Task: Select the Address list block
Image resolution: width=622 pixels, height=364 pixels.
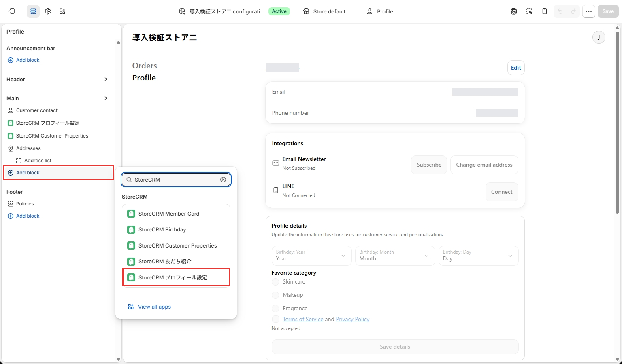Action: 38,161
